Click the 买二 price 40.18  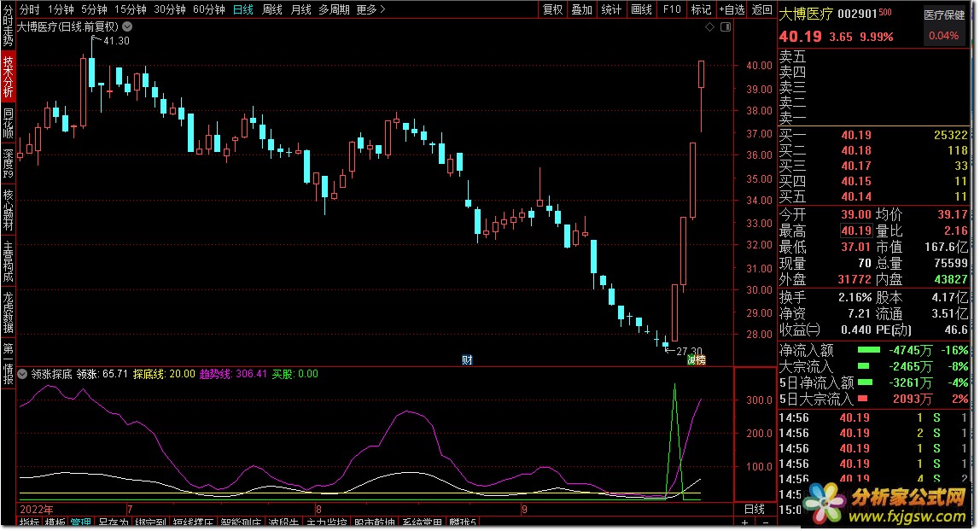pyautogui.click(x=855, y=150)
